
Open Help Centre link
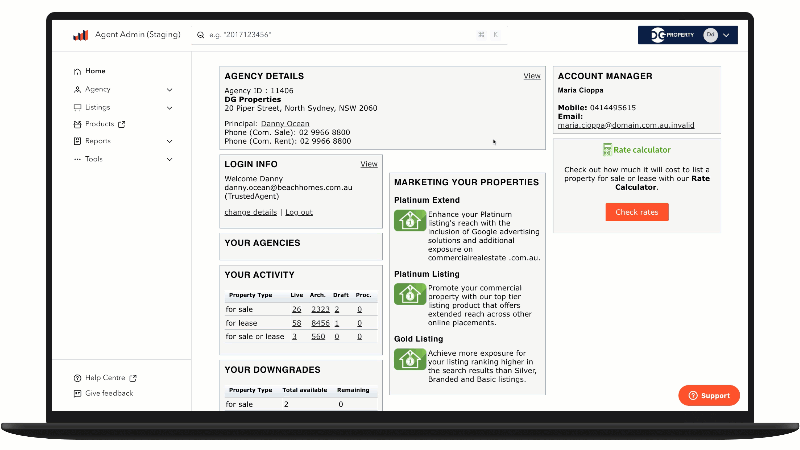tap(105, 378)
